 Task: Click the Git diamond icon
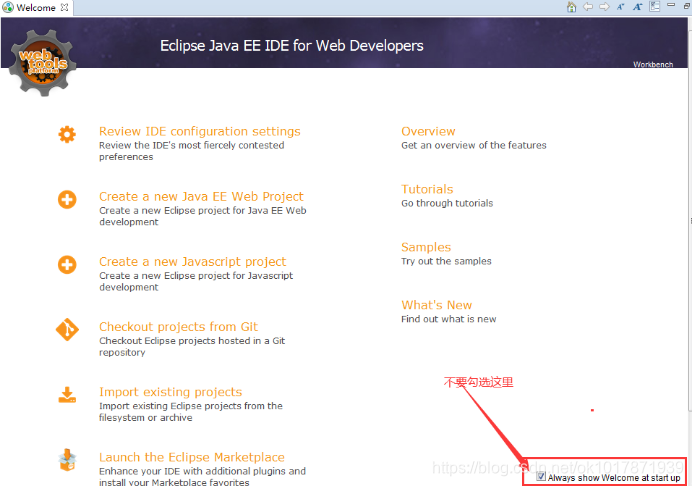[x=67, y=330]
